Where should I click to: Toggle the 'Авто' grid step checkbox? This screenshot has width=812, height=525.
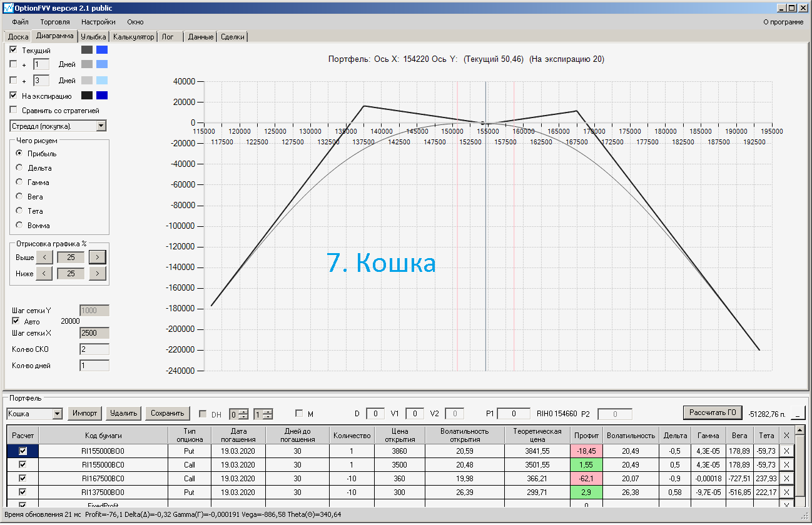[16, 321]
